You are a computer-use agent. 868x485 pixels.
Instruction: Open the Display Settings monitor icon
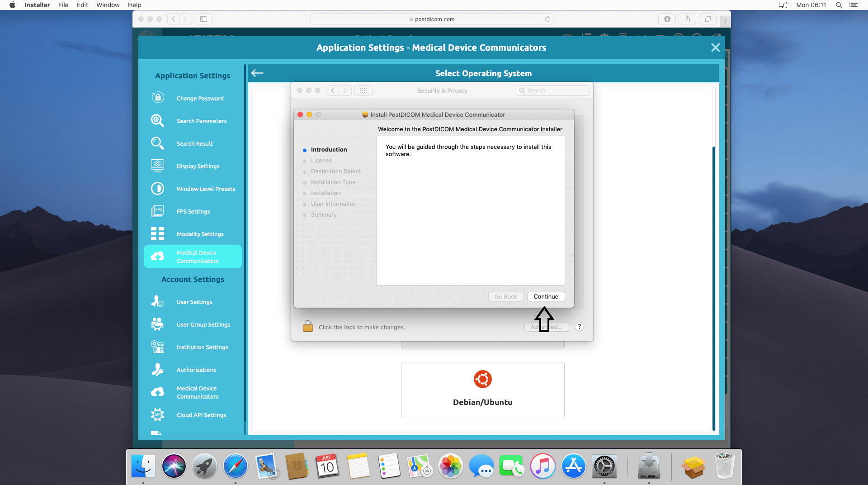point(157,166)
